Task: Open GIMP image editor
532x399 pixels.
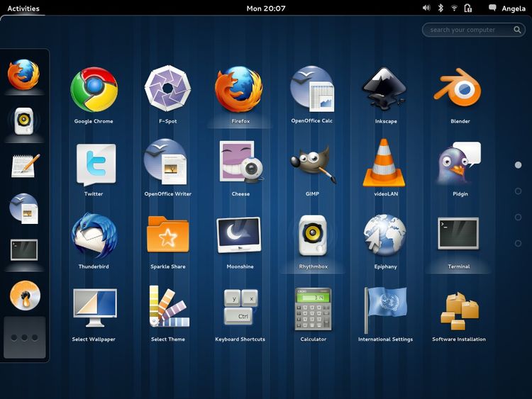Action: pos(313,163)
